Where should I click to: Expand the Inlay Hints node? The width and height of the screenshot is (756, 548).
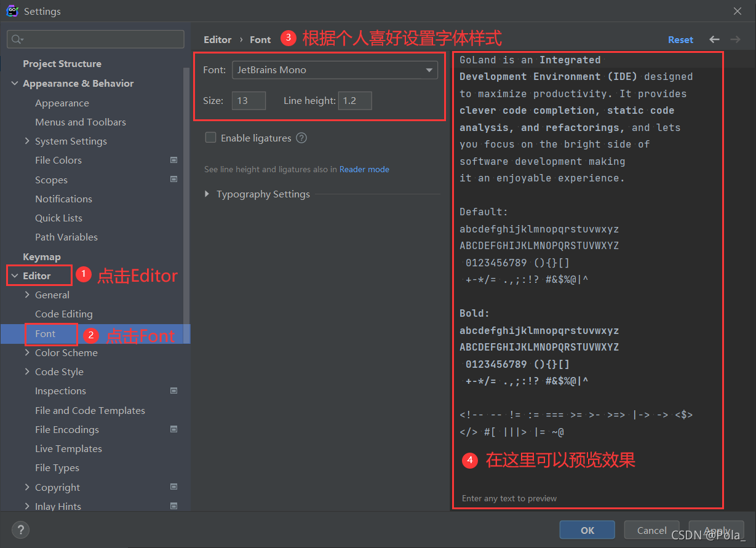(27, 506)
